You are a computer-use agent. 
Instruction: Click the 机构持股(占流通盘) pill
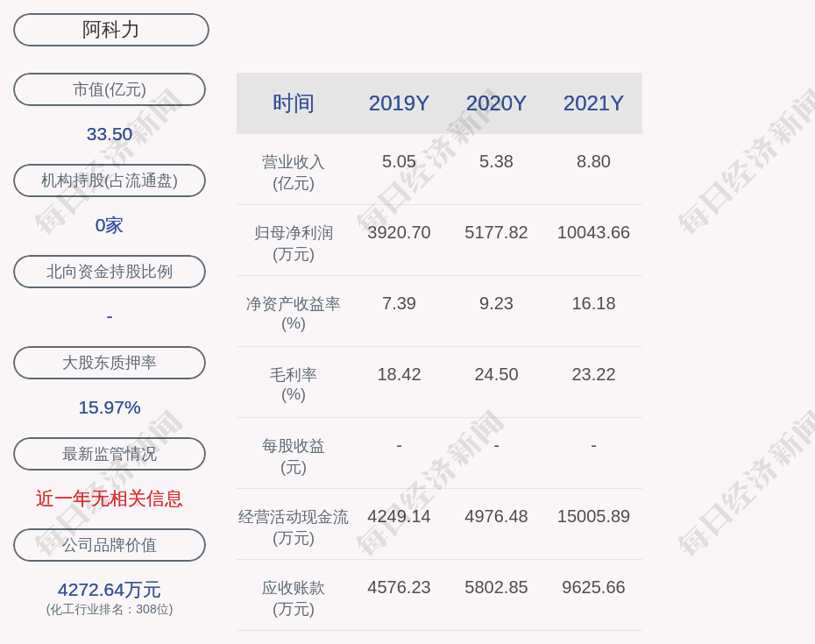[x=110, y=180]
